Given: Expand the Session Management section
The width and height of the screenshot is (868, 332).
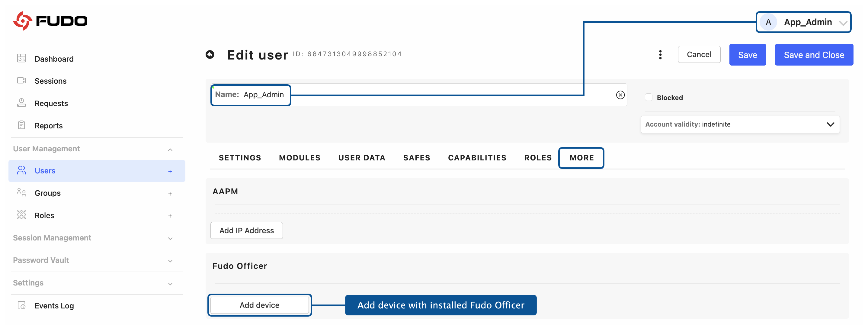Looking at the screenshot, I should click(x=170, y=239).
